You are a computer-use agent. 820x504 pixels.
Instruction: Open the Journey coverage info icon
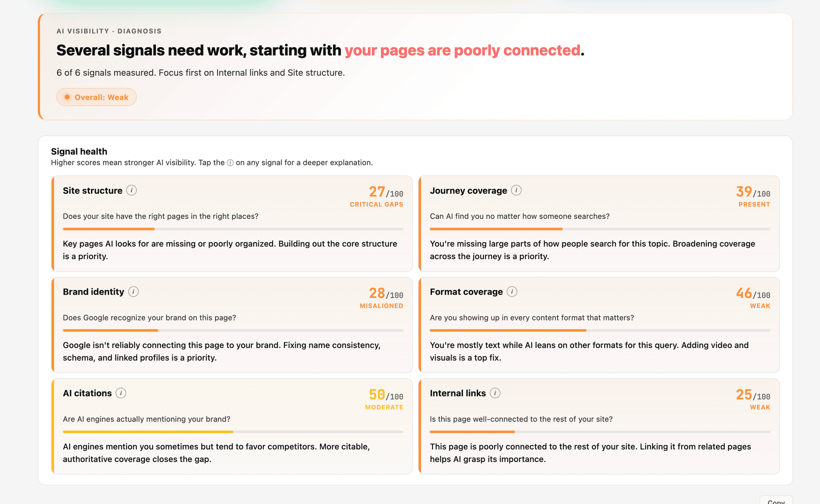pos(517,191)
